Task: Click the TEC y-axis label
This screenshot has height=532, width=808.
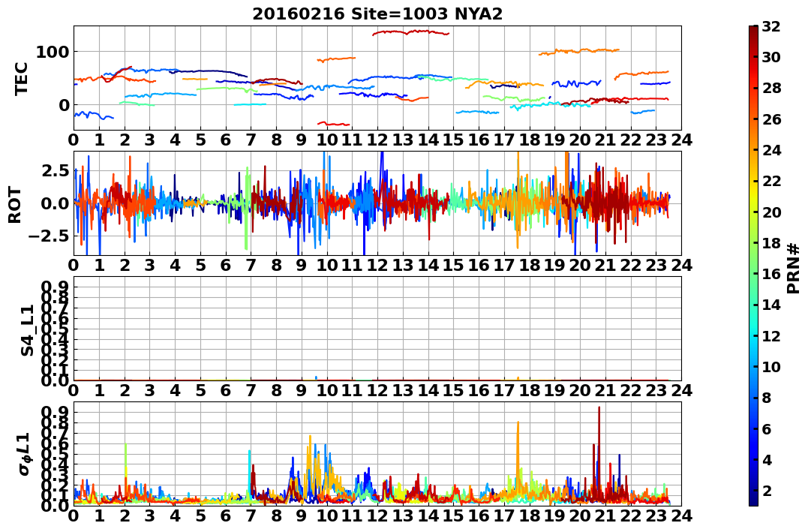Action: pos(20,78)
